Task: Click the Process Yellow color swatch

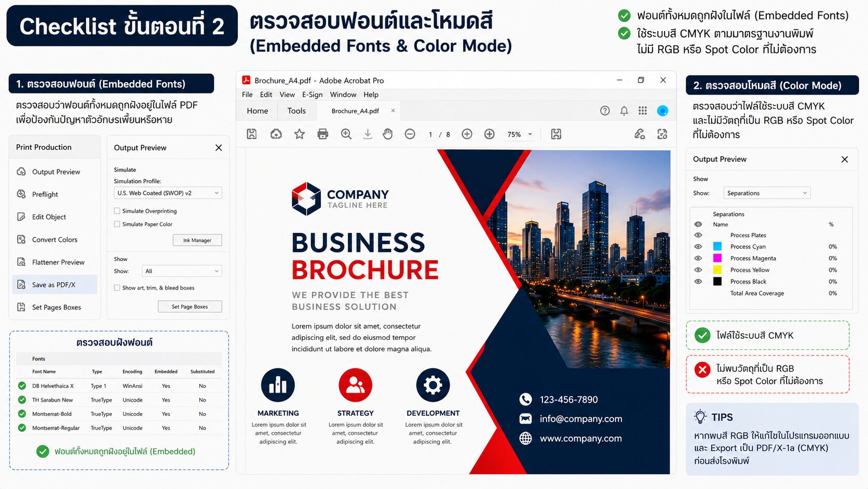Action: tap(717, 270)
